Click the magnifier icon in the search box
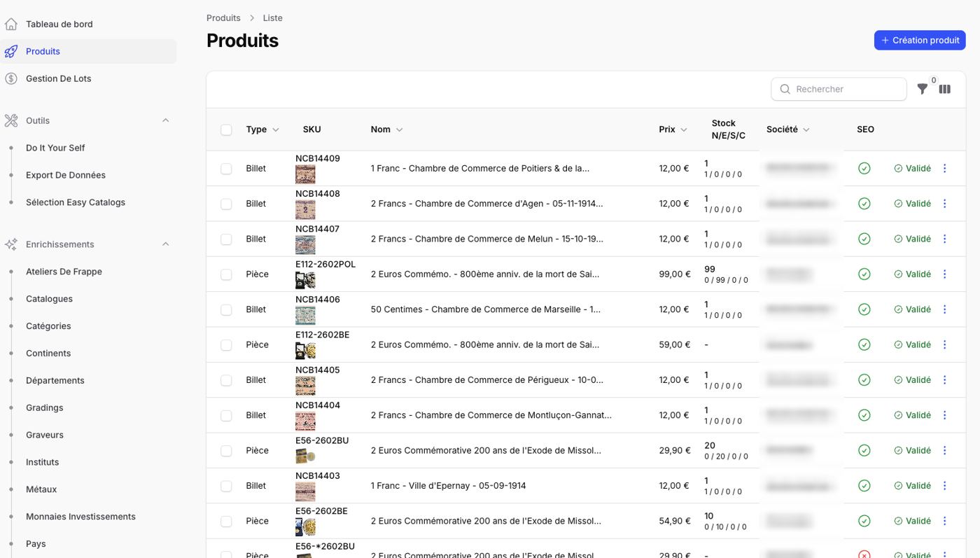The width and height of the screenshot is (980, 558). [785, 89]
